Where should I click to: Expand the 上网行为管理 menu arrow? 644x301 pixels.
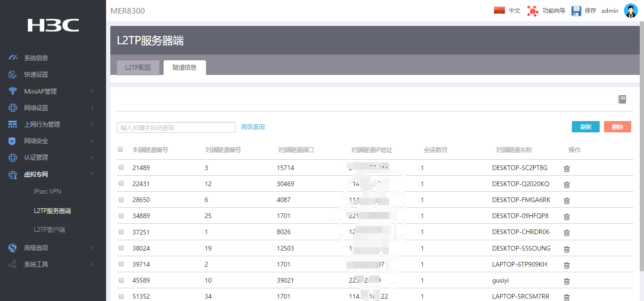92,124
